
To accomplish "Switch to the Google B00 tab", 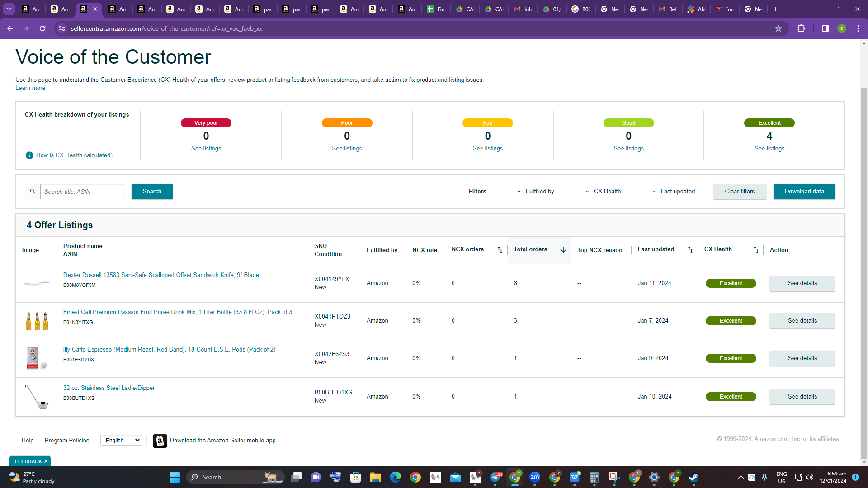I will 581,9.
